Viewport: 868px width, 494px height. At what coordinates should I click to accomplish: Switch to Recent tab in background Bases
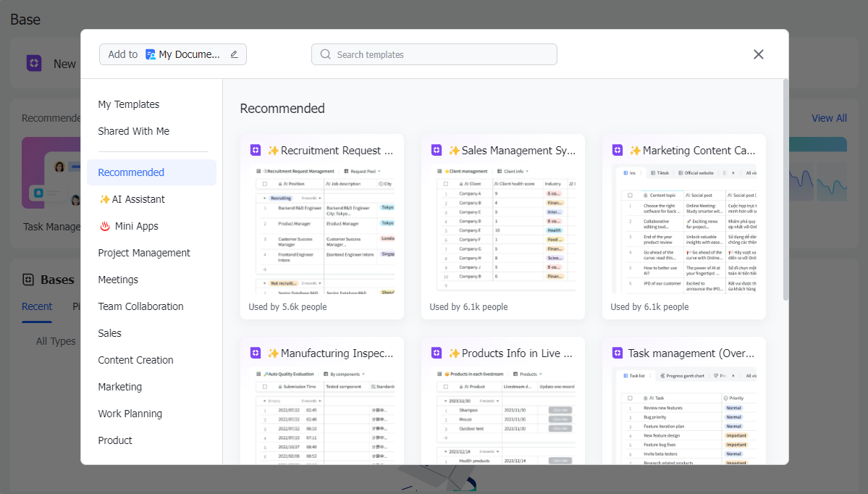(x=36, y=306)
